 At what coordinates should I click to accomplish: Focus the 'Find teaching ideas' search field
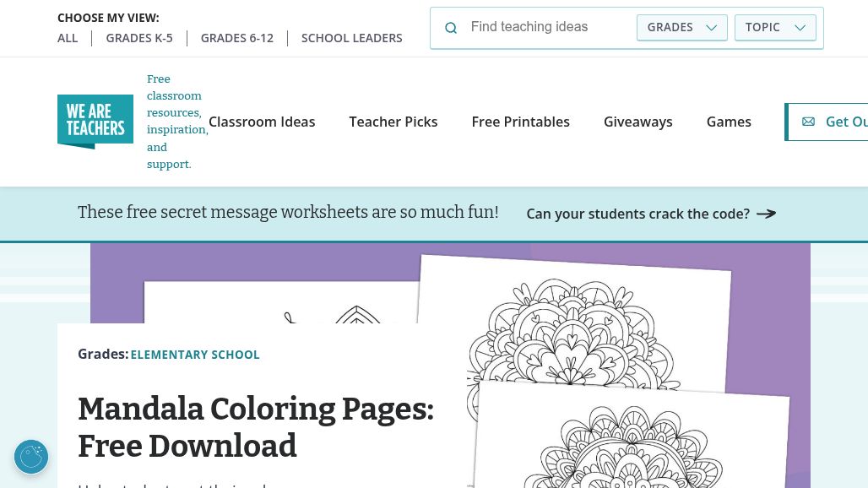pos(548,27)
